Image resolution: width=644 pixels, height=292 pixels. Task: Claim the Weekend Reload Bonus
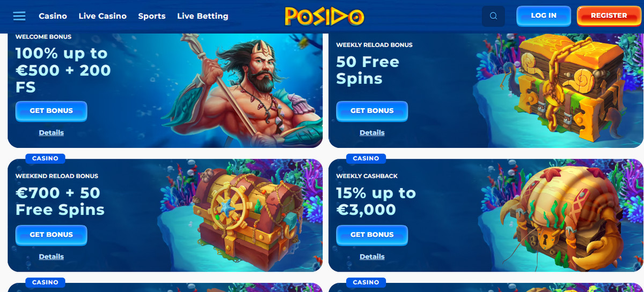point(52,235)
